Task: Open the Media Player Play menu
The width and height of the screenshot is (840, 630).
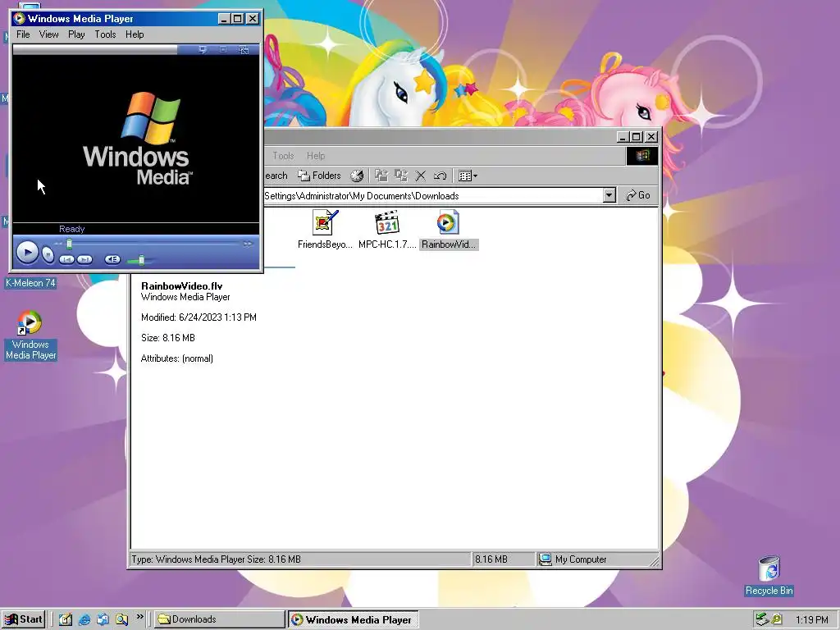Action: tap(76, 34)
